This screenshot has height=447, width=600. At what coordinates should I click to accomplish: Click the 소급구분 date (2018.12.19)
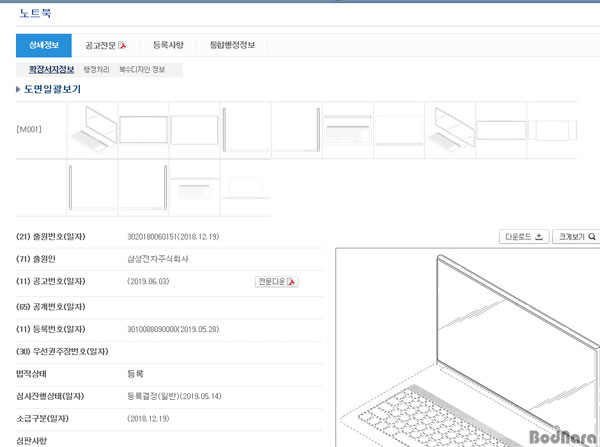coord(148,419)
